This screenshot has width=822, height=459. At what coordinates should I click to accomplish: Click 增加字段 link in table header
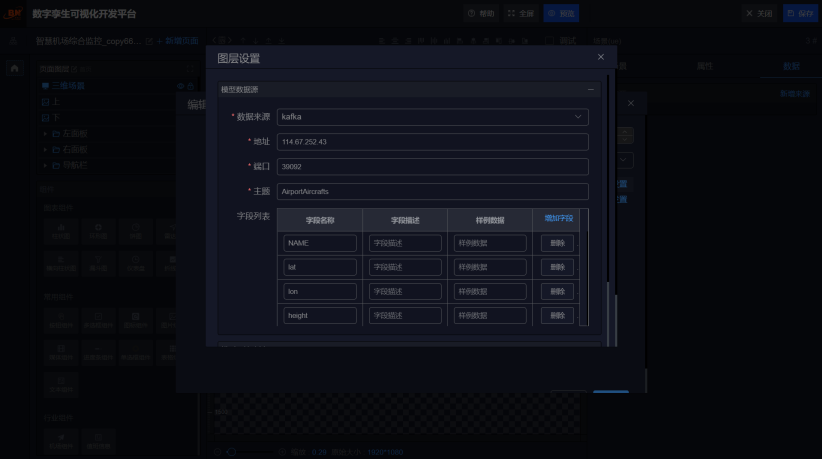click(x=559, y=218)
